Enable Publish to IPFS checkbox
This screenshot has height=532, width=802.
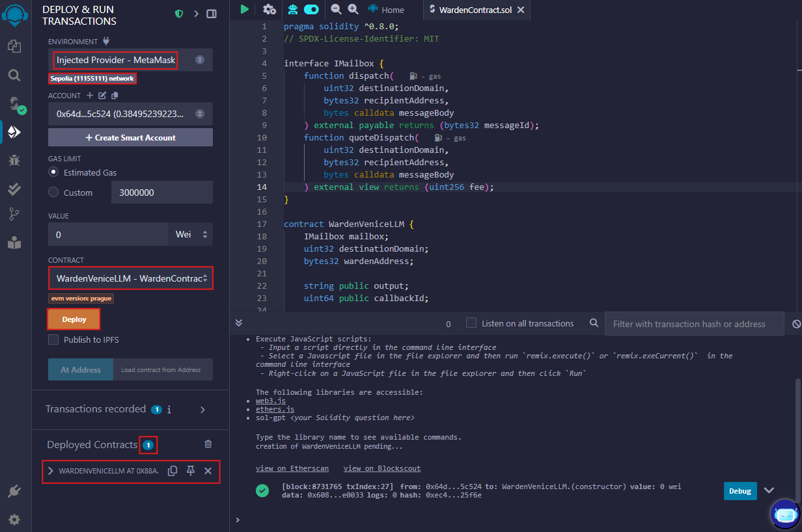point(53,339)
